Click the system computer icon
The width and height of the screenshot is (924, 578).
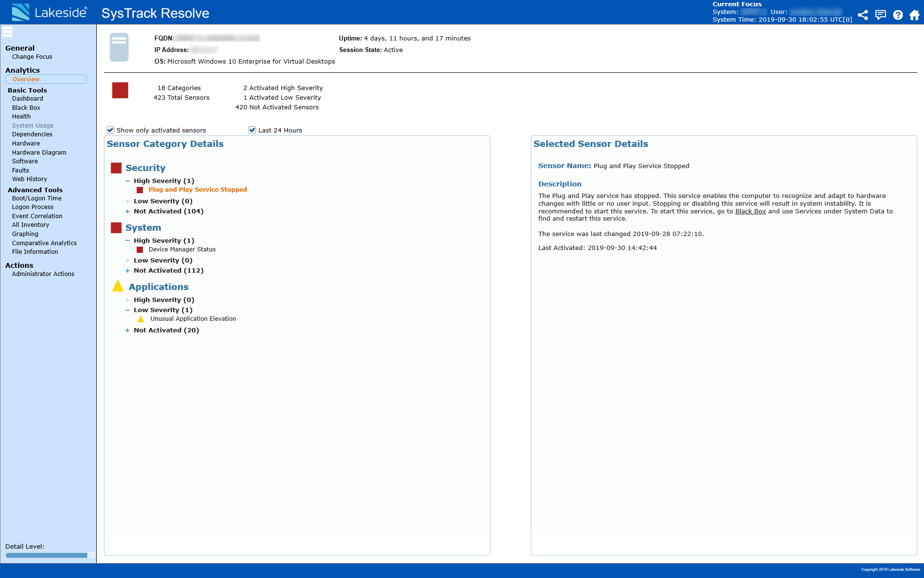coord(119,47)
